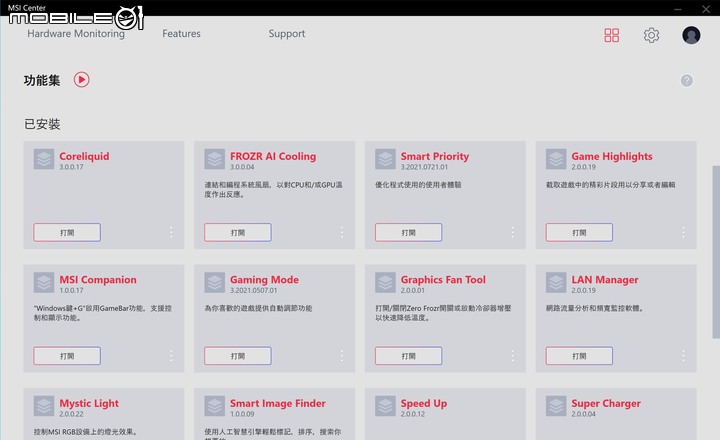Open LAN Manager via 打開 button
Screen dimensions: 720x440
[x=579, y=356]
